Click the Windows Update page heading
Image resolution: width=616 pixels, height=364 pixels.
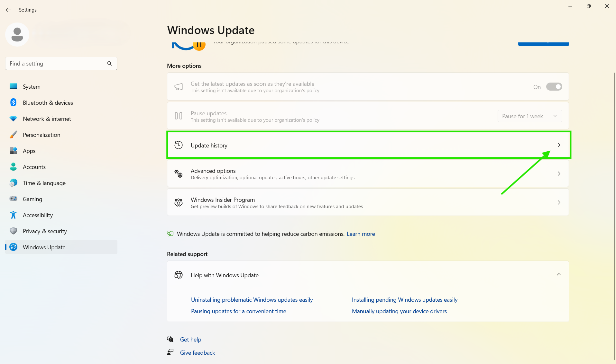click(x=211, y=30)
